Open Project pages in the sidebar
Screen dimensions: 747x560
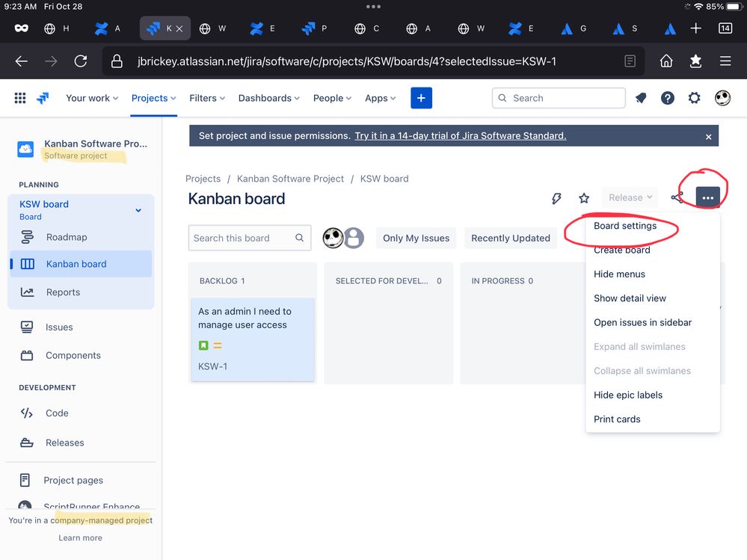tap(81, 481)
